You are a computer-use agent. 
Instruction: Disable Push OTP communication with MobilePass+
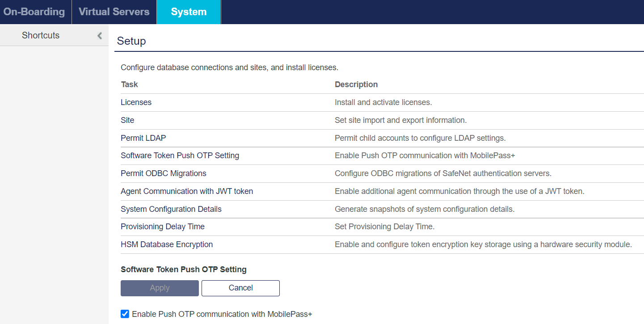coord(125,314)
